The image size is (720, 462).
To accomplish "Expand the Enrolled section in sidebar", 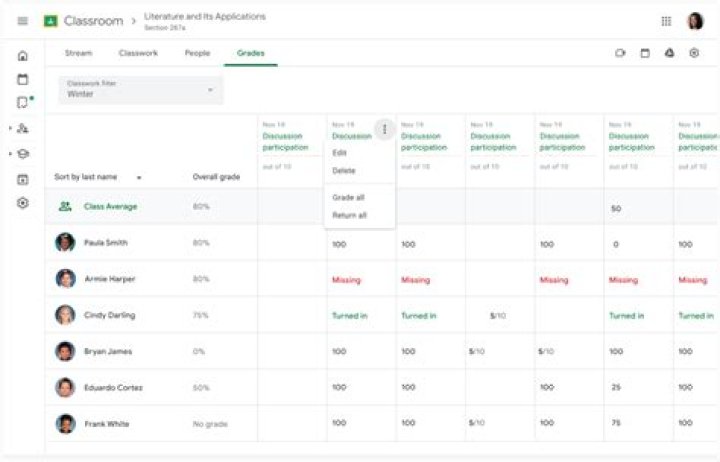I will (x=19, y=154).
